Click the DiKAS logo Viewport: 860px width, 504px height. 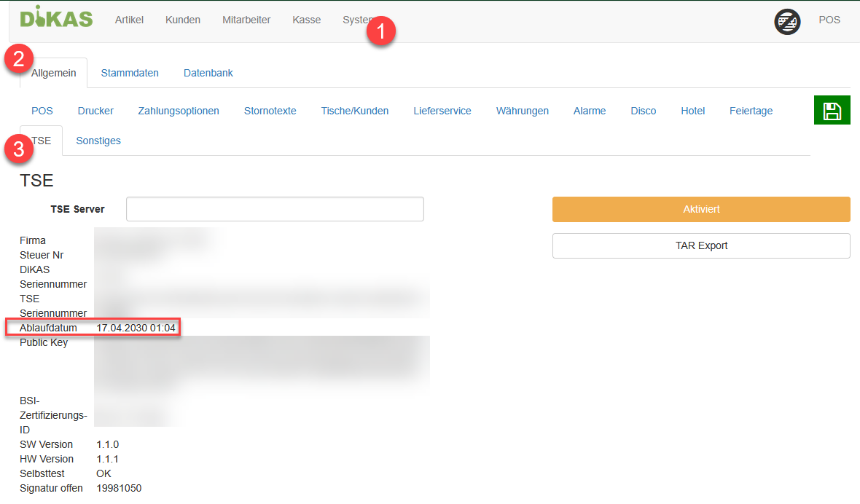pyautogui.click(x=56, y=17)
